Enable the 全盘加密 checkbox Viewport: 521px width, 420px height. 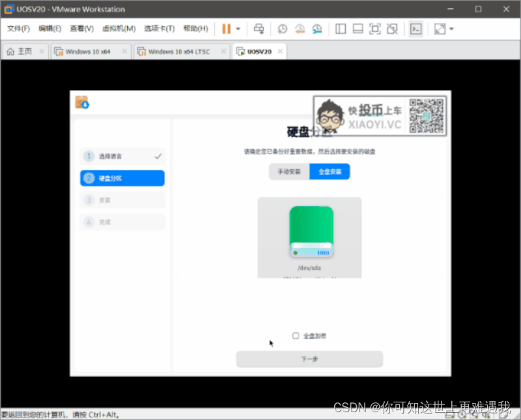pos(296,335)
